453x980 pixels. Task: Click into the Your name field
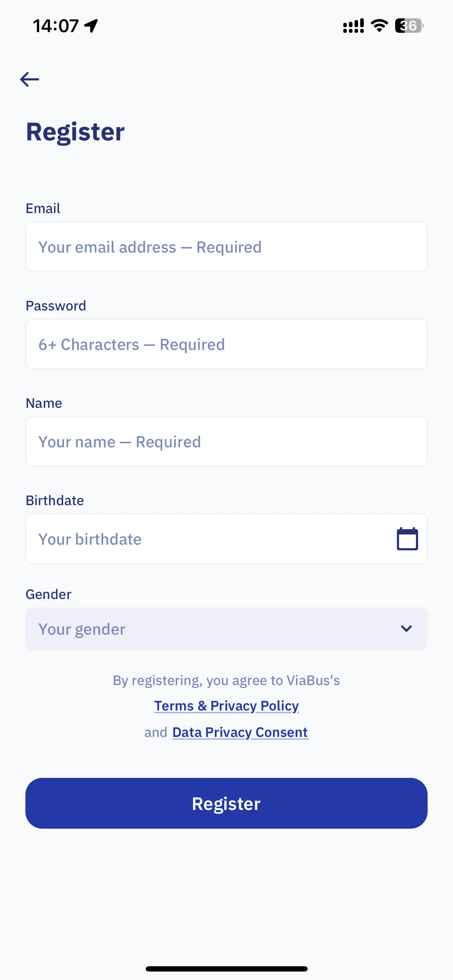[x=226, y=441]
